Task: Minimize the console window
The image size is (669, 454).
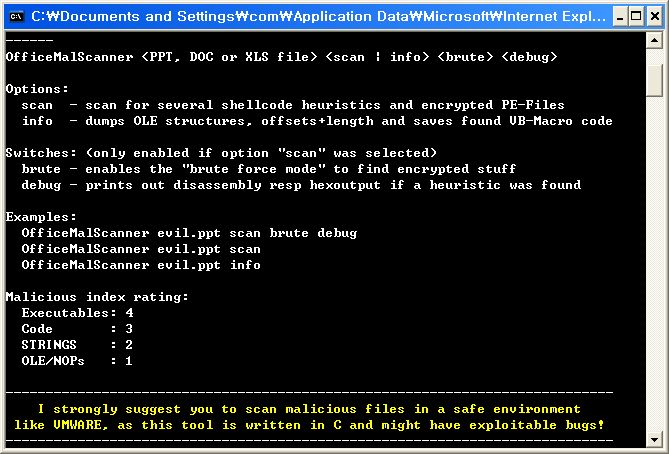Action: [x=620, y=17]
